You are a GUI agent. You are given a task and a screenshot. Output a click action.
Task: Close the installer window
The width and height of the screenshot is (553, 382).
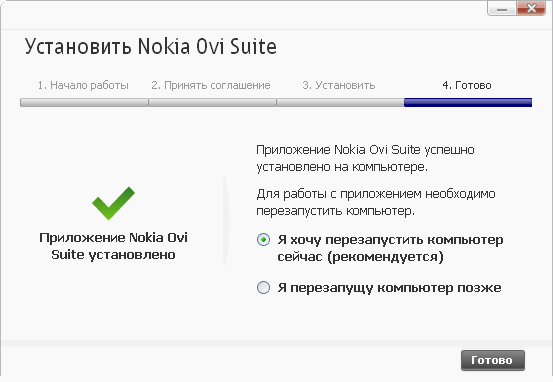[531, 8]
